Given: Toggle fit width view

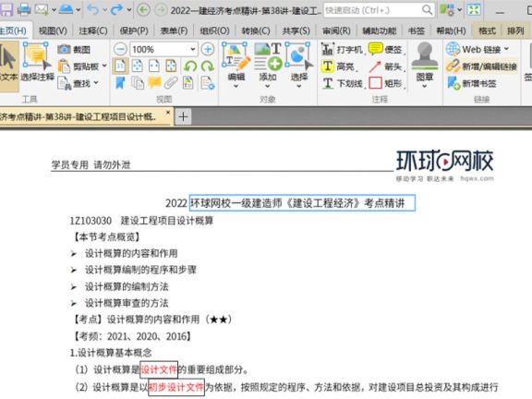Looking at the screenshot, I should 154,66.
